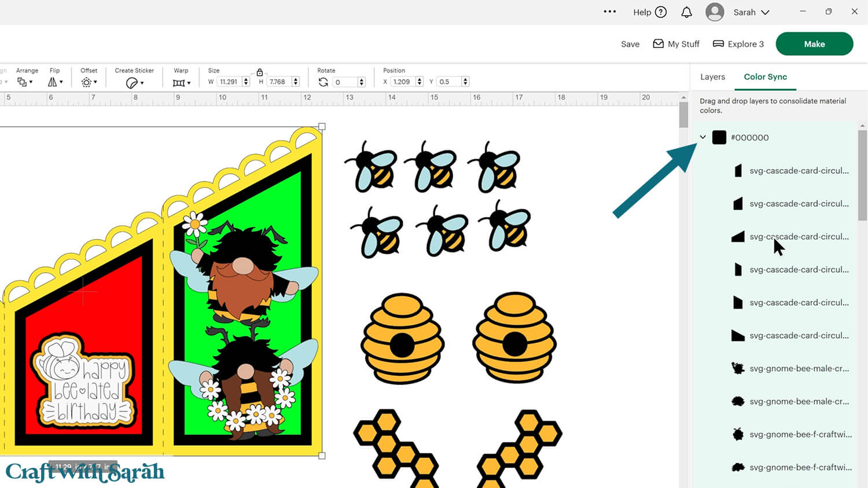Screen dimensions: 868x488
Task: Select the second svg-gnome-bee-male layer thumbnail
Action: point(738,402)
